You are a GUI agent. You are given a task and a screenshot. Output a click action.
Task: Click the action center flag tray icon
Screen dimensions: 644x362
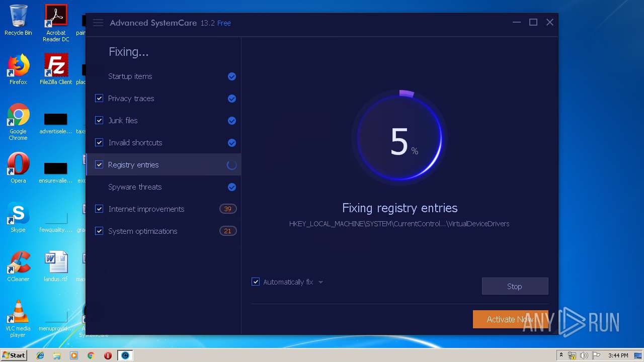coord(595,355)
